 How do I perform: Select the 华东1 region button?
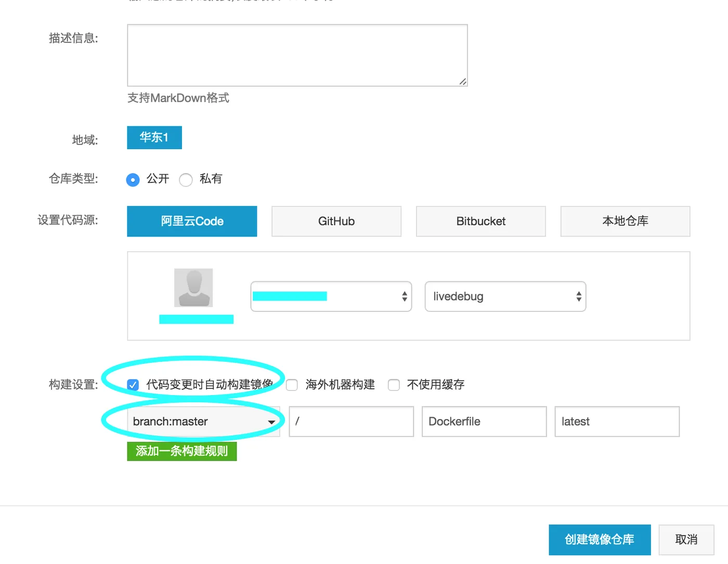click(x=154, y=137)
